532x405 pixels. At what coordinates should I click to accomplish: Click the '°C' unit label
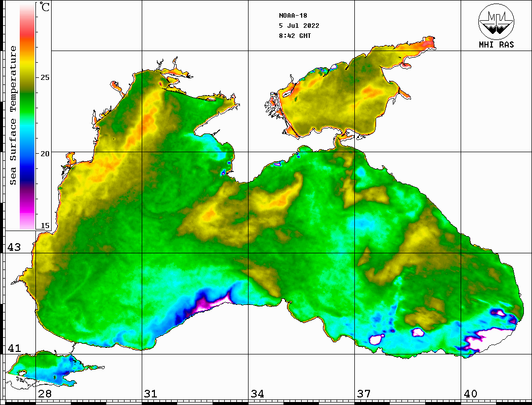coord(45,7)
